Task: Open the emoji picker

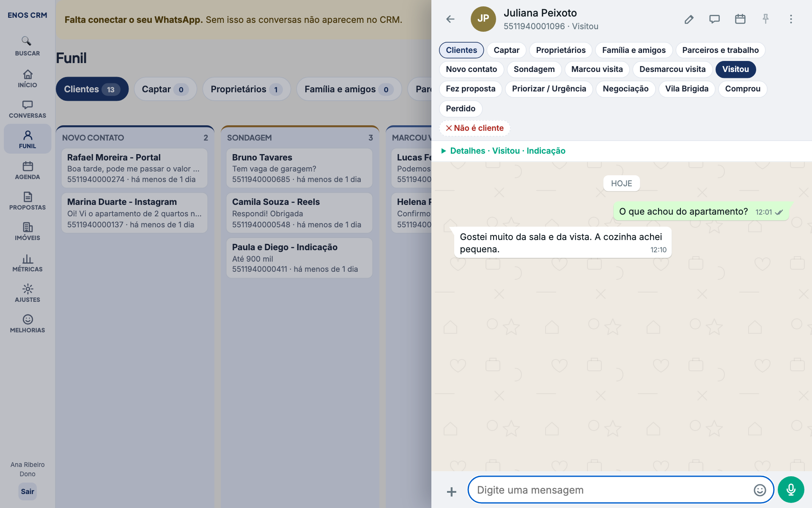Action: [x=760, y=490]
